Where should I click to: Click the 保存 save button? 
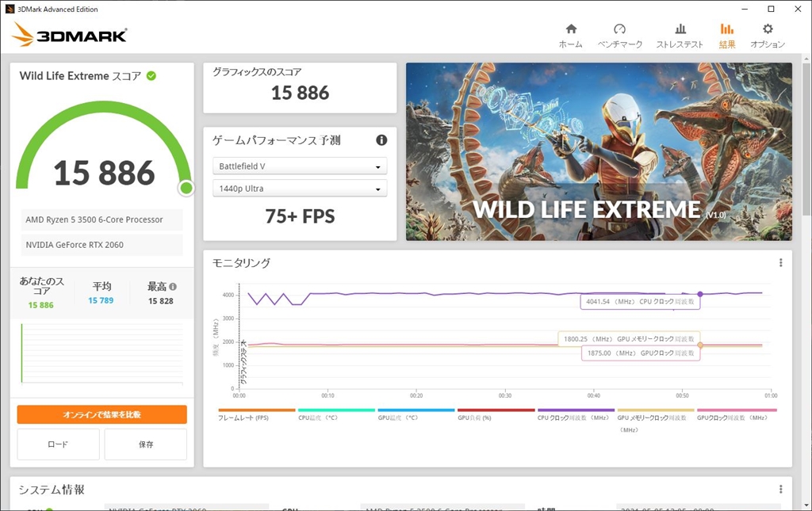(146, 444)
